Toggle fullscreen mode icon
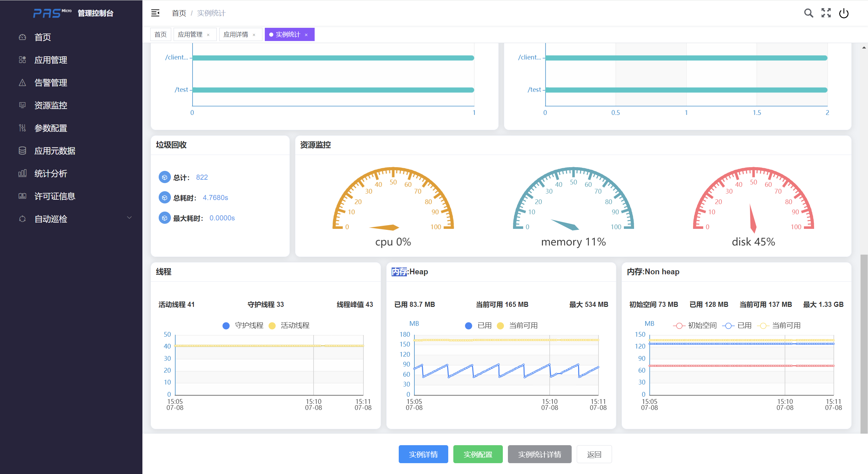This screenshot has width=868, height=474. pos(826,13)
